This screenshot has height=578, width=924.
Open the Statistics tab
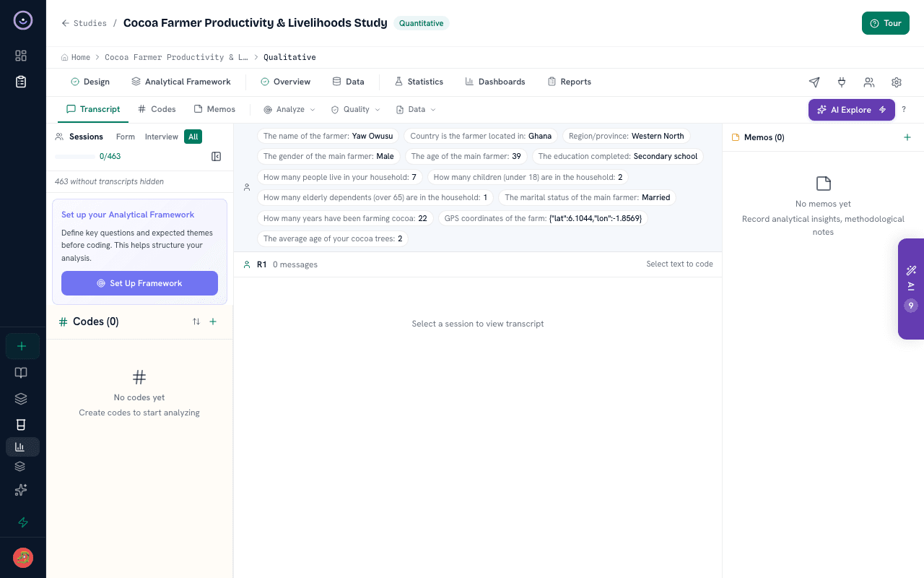click(419, 82)
